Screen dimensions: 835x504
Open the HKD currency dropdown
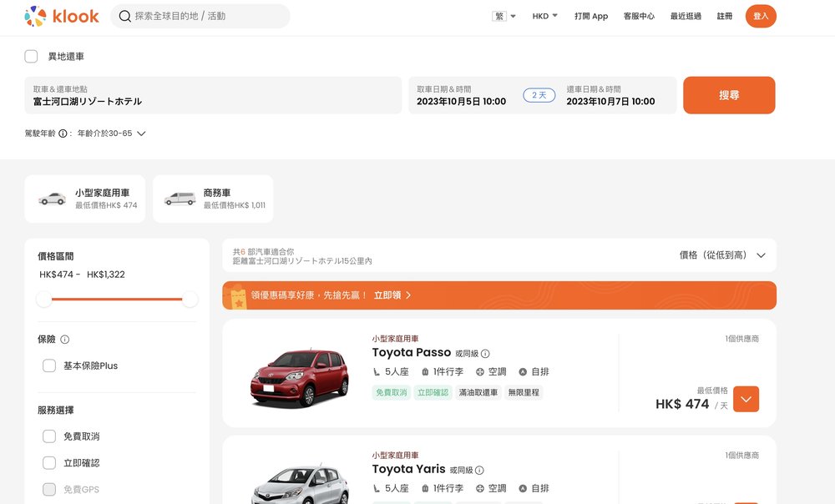tap(544, 16)
